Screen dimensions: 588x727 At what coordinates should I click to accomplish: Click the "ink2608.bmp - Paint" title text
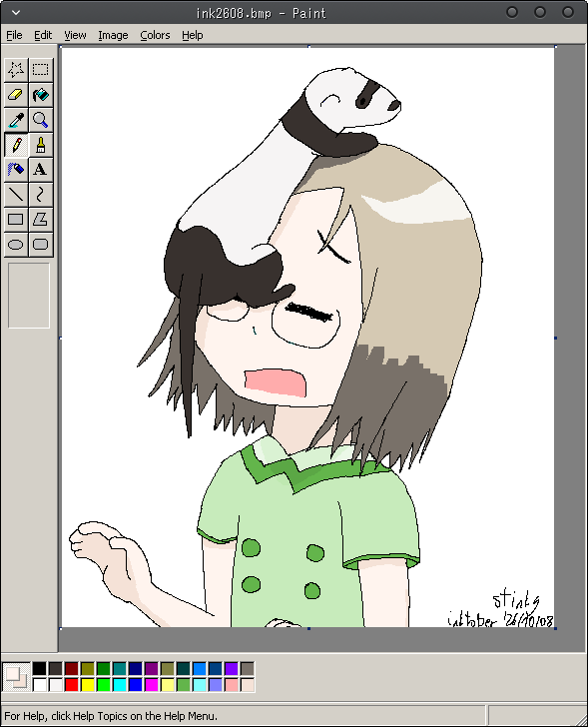[x=261, y=13]
